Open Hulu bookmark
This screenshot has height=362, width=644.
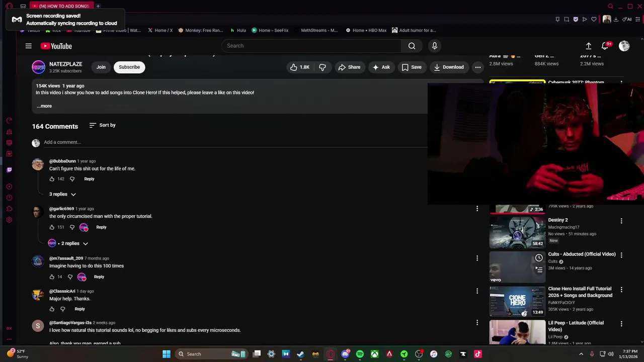[x=238, y=30]
